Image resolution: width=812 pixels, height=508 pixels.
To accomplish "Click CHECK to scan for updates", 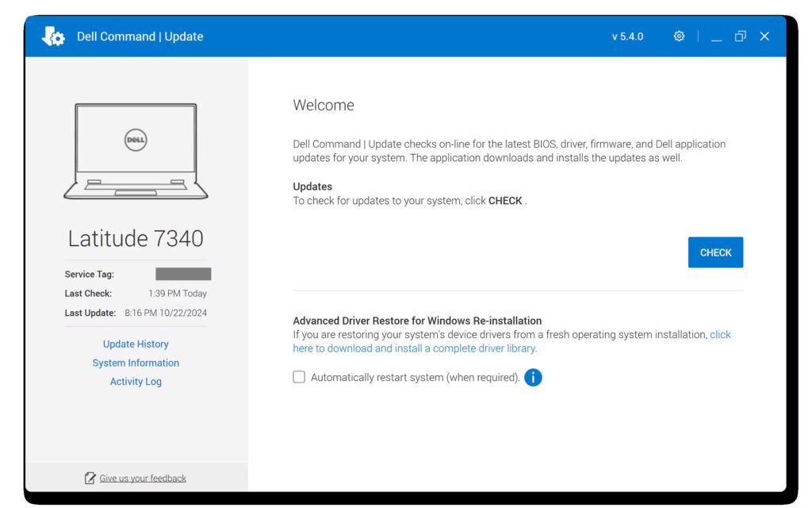I will point(715,252).
